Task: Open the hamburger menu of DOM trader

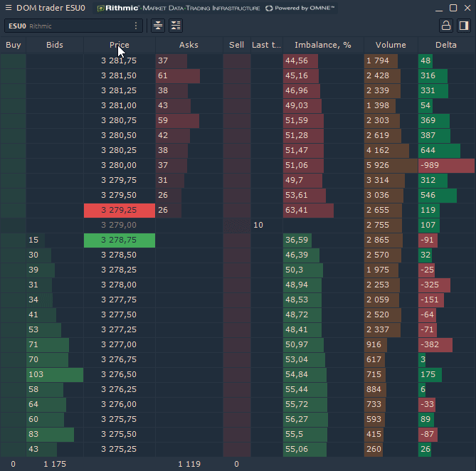Action: [x=9, y=8]
